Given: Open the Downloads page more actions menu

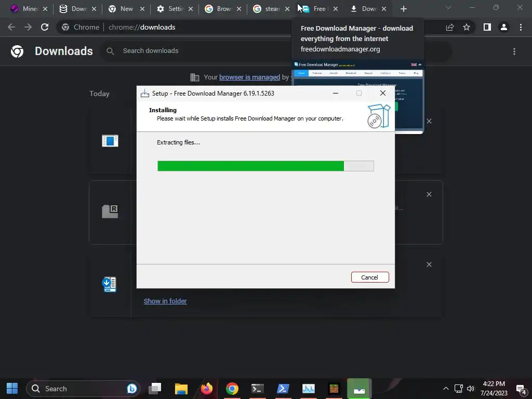Looking at the screenshot, I should tap(514, 51).
